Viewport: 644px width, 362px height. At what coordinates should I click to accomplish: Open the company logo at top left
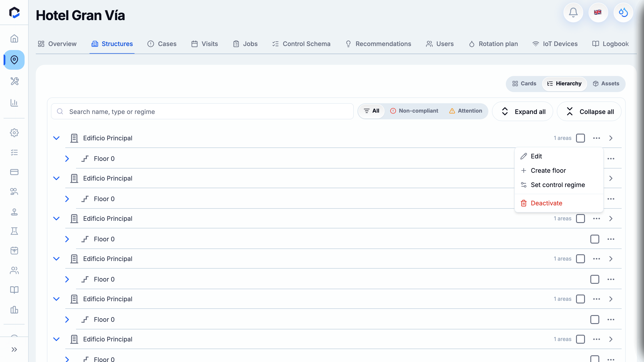[x=14, y=13]
